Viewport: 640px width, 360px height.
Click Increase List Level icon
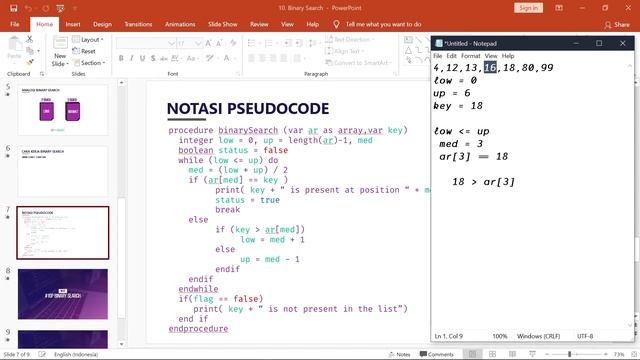click(x=299, y=43)
